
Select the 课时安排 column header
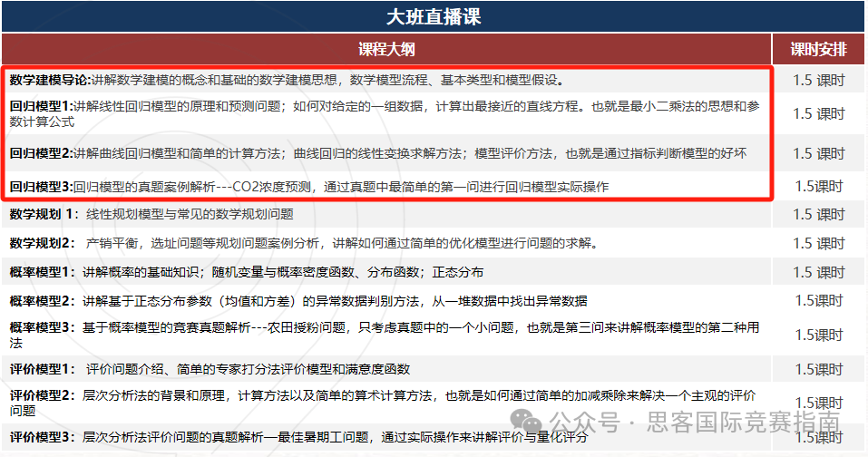click(x=818, y=49)
